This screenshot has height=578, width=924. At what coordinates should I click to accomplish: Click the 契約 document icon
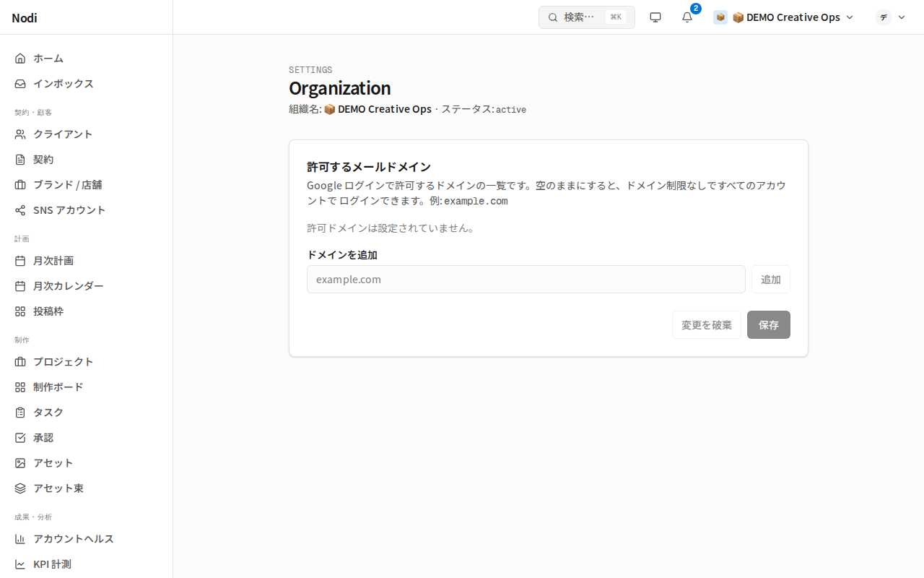[x=20, y=160]
